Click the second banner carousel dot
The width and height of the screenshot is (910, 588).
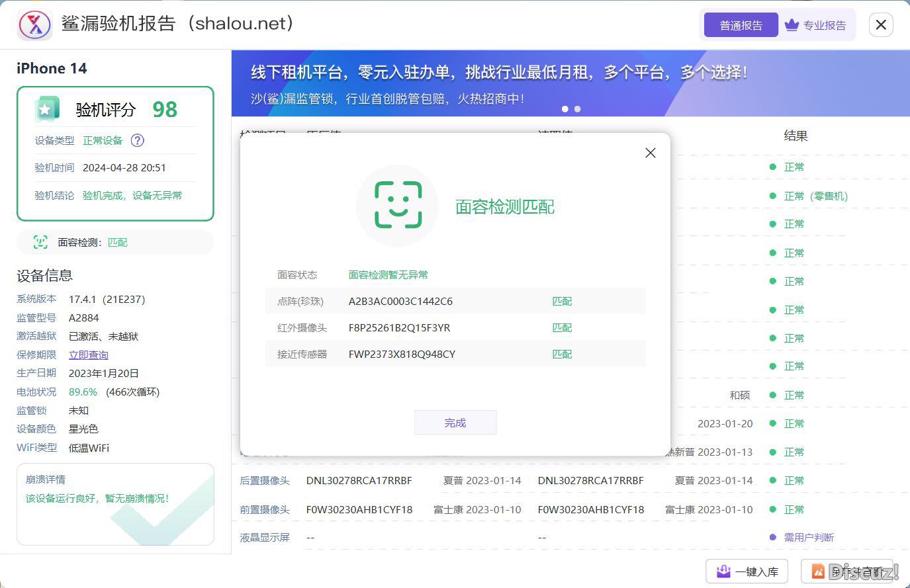click(x=577, y=108)
